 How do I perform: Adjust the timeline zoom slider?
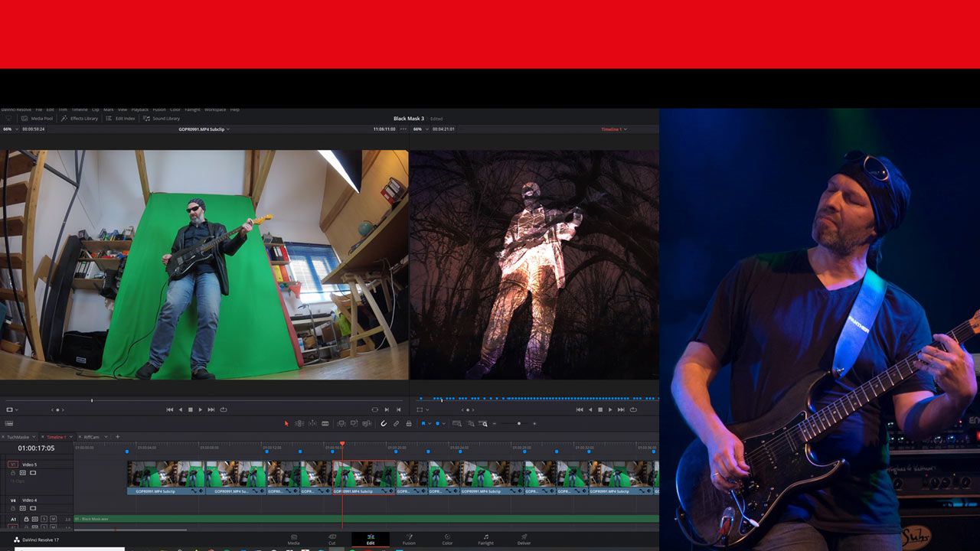pyautogui.click(x=519, y=423)
